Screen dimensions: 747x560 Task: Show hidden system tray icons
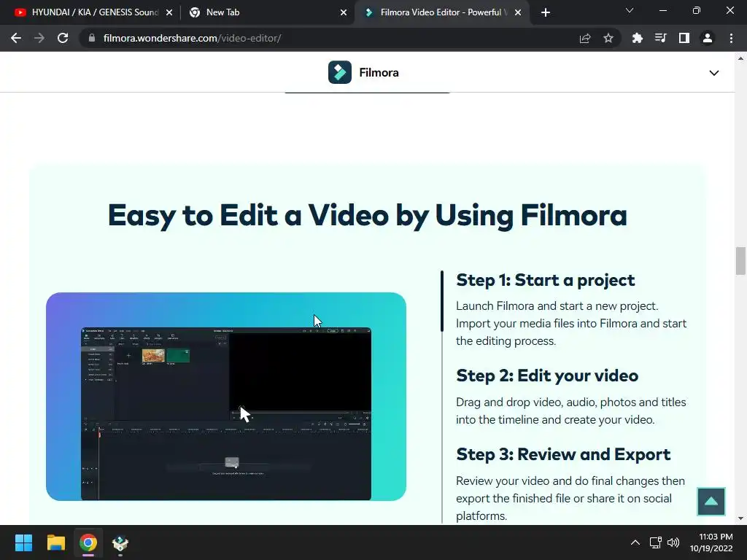tap(635, 542)
